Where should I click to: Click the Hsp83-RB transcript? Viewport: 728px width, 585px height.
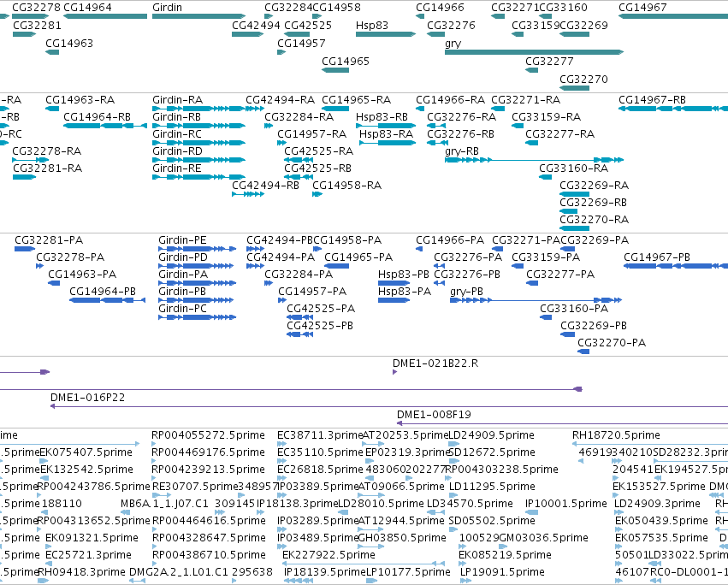[385, 126]
